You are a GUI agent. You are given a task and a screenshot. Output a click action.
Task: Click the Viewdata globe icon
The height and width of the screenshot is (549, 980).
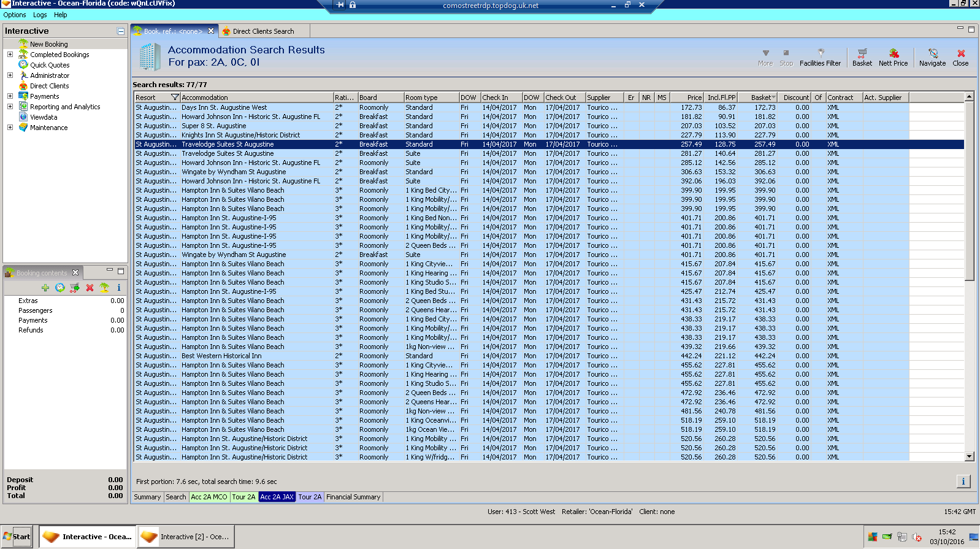click(x=23, y=117)
